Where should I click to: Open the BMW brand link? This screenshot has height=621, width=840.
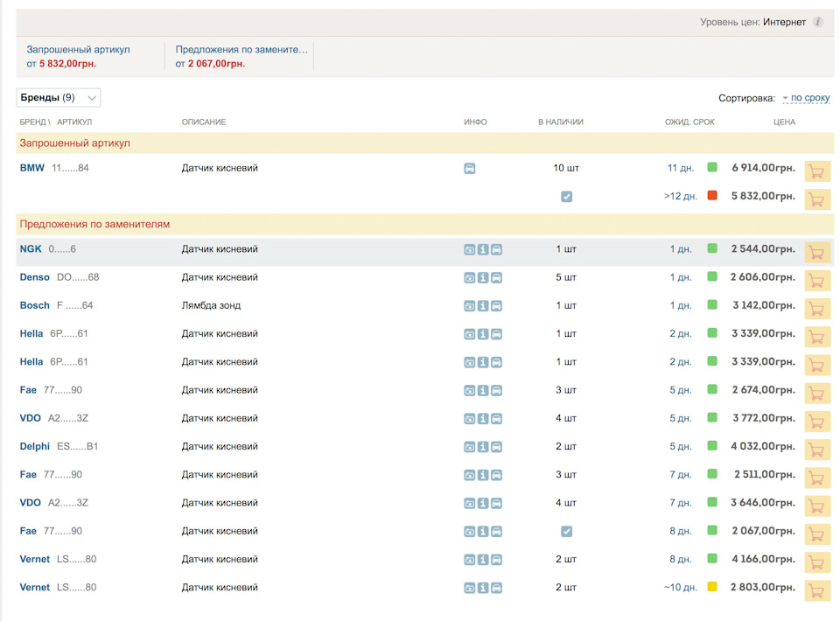(x=32, y=168)
